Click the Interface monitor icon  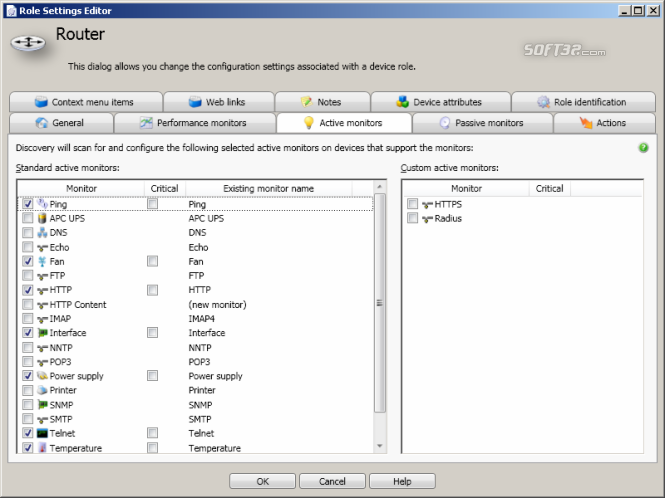pyautogui.click(x=42, y=333)
